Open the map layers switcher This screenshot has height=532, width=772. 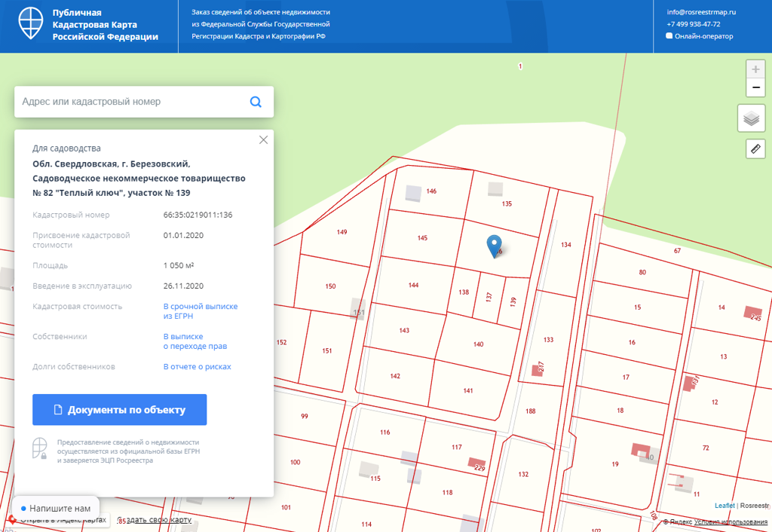pos(751,119)
